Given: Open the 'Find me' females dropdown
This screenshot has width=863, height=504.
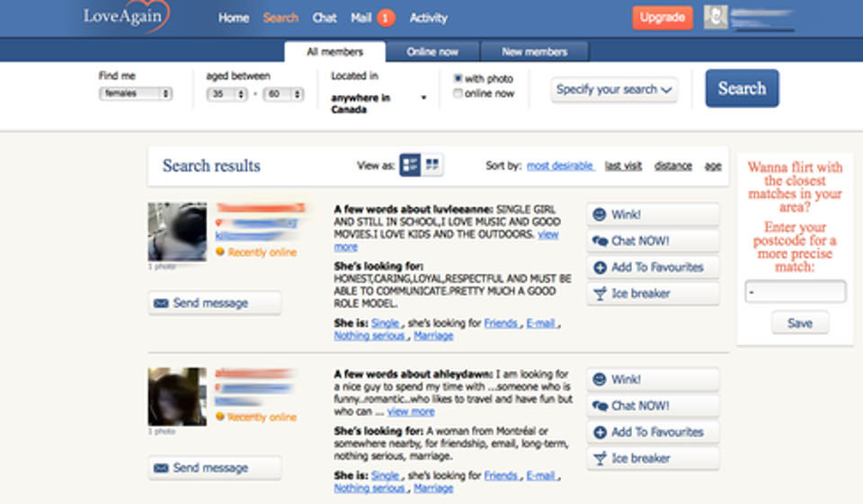Looking at the screenshot, I should click(136, 93).
